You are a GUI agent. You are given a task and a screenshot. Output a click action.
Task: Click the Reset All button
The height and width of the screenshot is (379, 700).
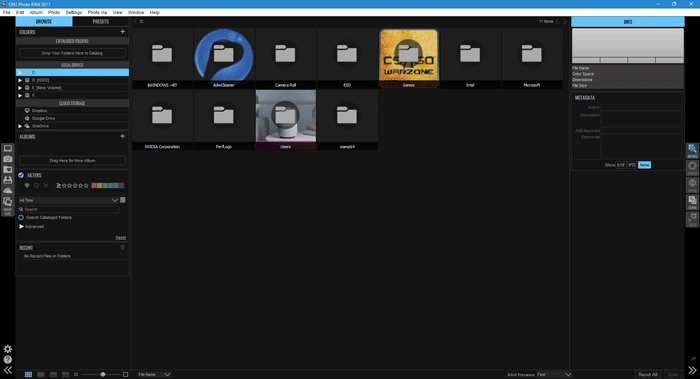648,375
